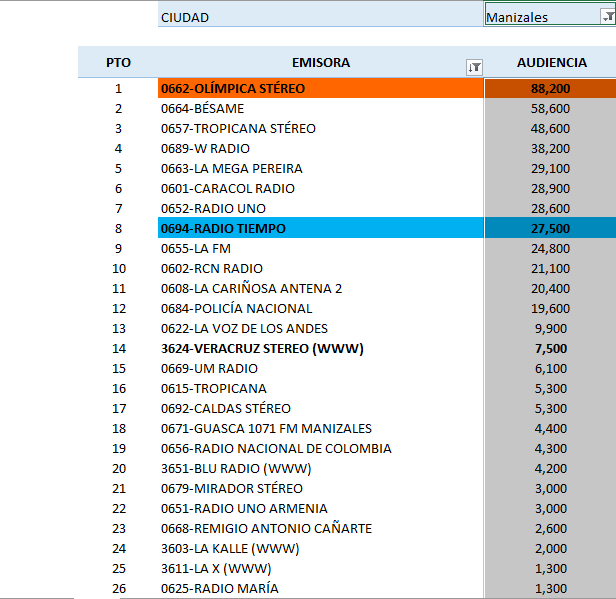Select the 3611-LA X (WWW) cell

[321, 569]
